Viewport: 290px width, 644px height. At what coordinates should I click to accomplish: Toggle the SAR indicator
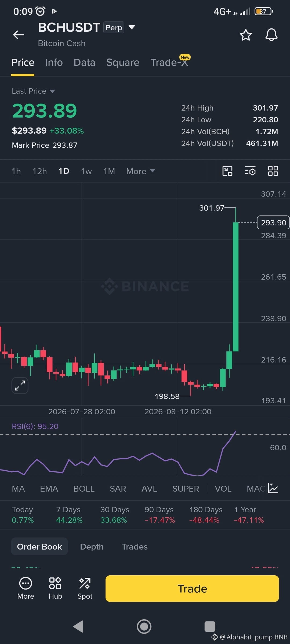pos(118,489)
